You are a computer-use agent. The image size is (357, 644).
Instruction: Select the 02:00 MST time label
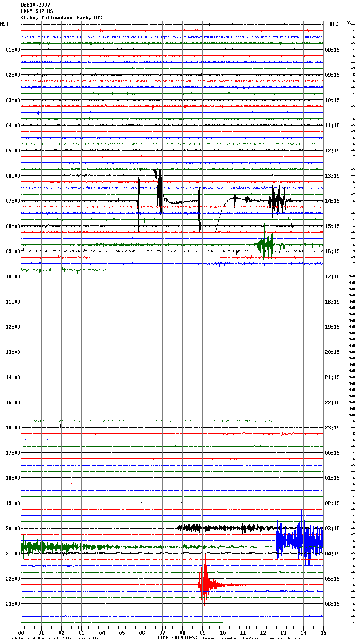(x=13, y=75)
